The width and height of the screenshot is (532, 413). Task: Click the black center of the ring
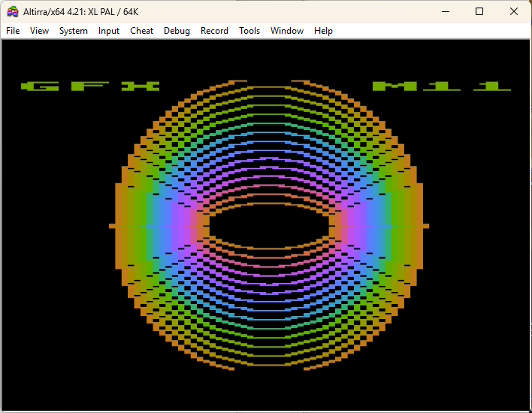269,226
